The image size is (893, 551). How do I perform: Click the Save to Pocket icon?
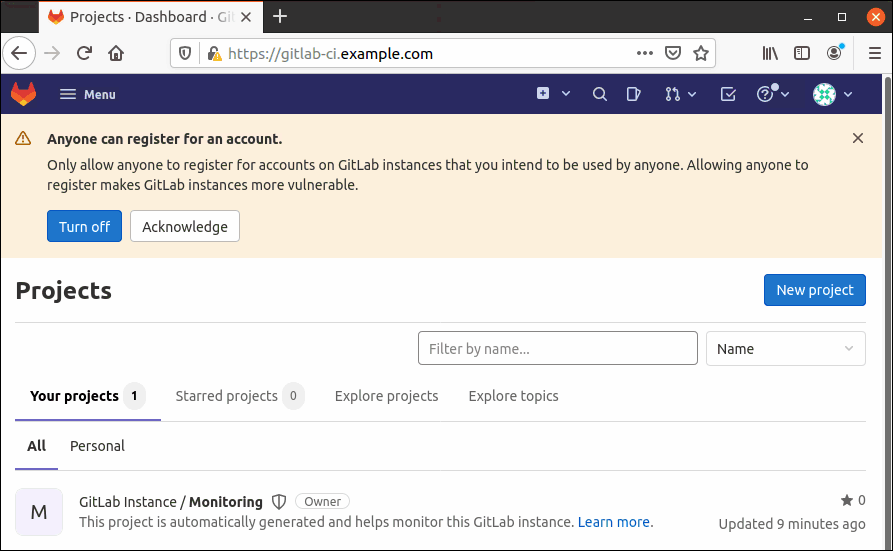(x=673, y=53)
